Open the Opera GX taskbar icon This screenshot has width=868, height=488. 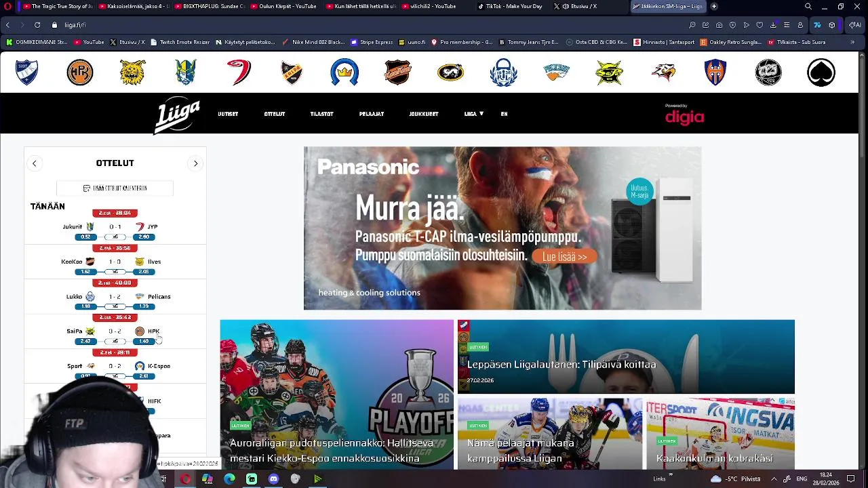(185, 479)
